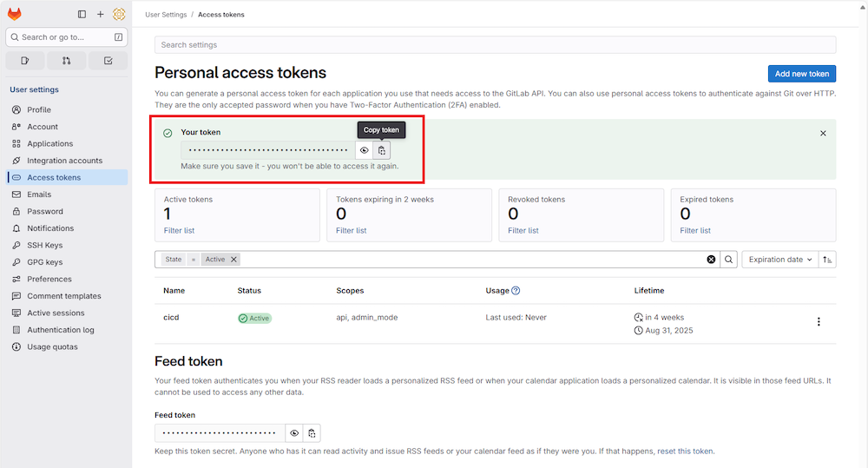Run the token list search
The image size is (868, 468).
pos(728,260)
